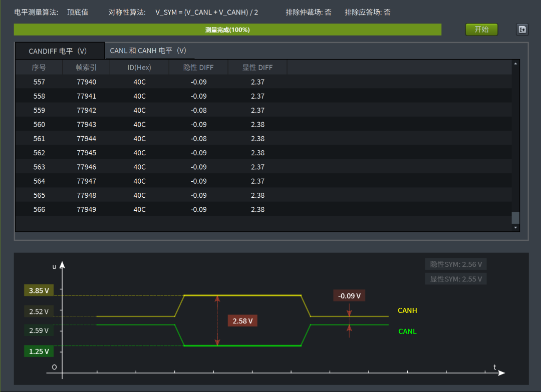The height and width of the screenshot is (392, 541).
Task: Click the green 开始 button
Action: click(x=481, y=30)
